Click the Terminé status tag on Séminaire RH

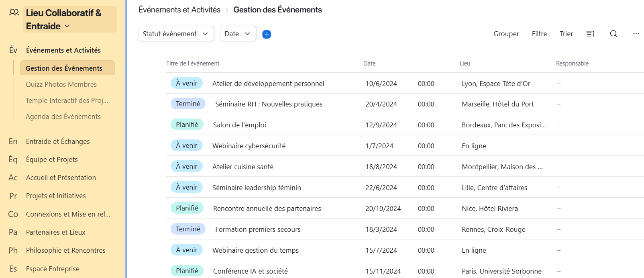tap(188, 104)
